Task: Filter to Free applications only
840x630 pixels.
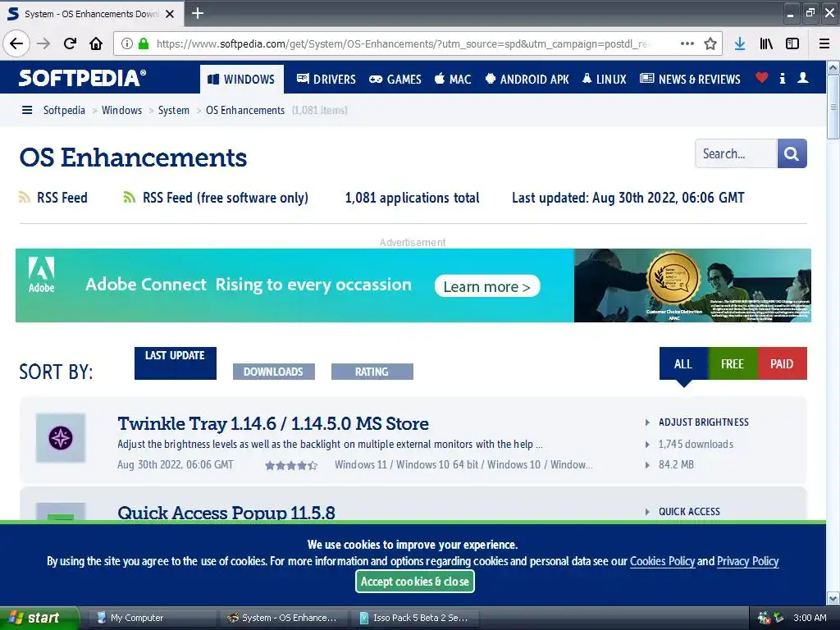Action: [x=733, y=363]
